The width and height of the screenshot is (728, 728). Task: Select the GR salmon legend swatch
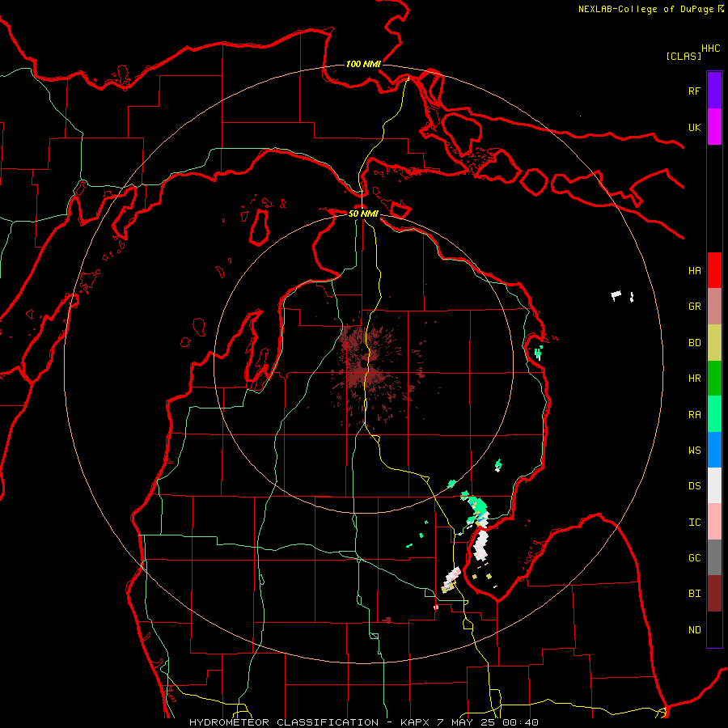(714, 306)
